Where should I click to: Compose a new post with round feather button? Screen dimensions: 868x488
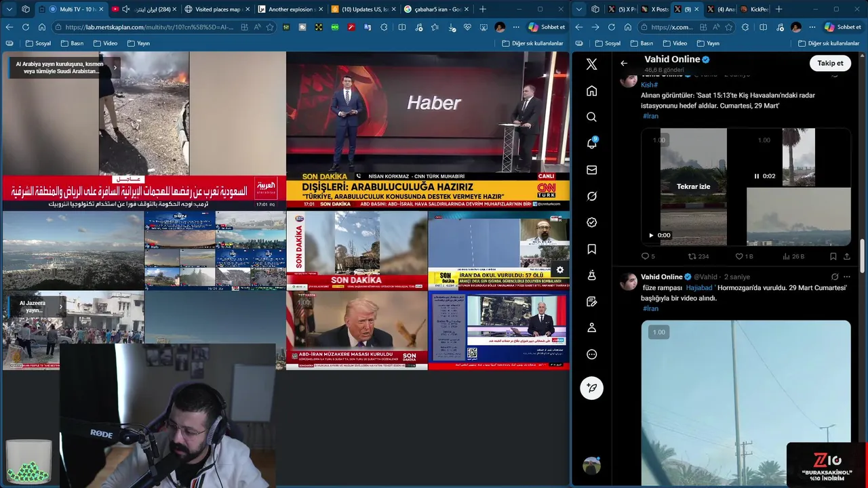click(x=591, y=388)
